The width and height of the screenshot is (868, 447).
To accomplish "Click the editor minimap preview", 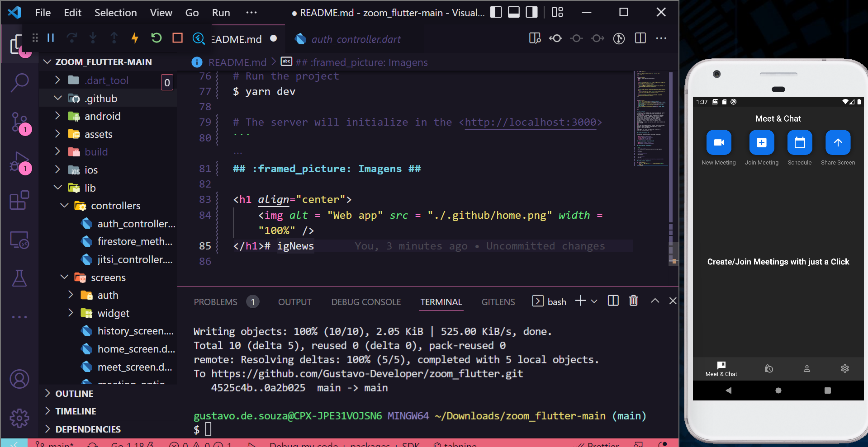I will pos(651,118).
